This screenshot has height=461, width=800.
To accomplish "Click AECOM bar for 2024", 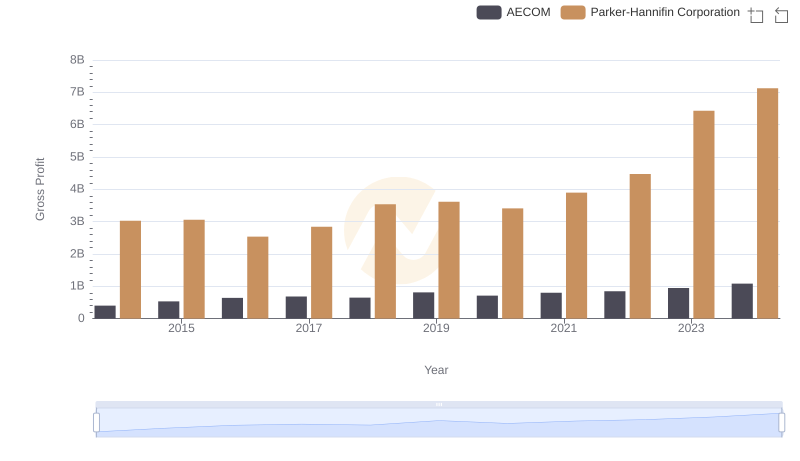I will point(742,301).
